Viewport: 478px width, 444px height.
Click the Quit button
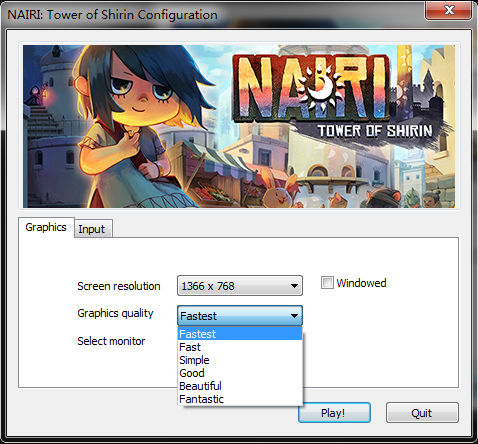422,413
